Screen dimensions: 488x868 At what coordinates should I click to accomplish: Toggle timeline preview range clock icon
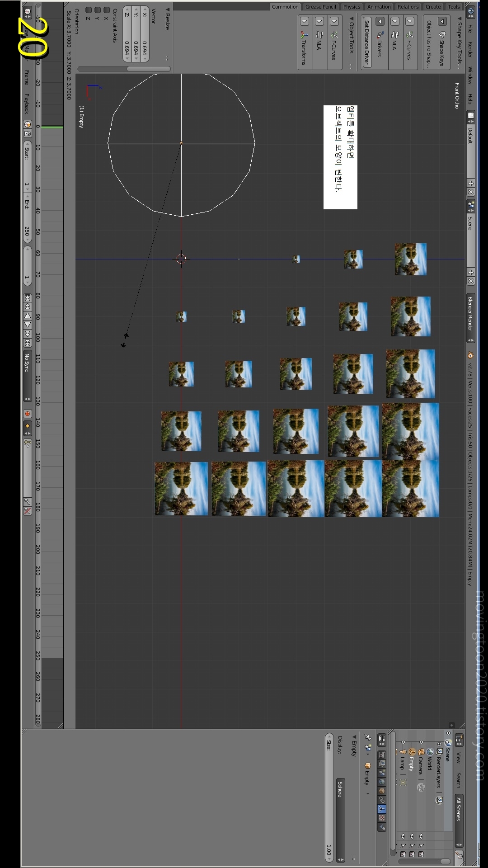[28, 124]
